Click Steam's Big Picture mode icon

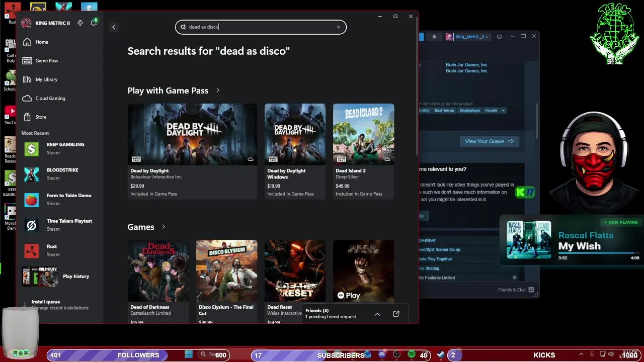point(499,37)
